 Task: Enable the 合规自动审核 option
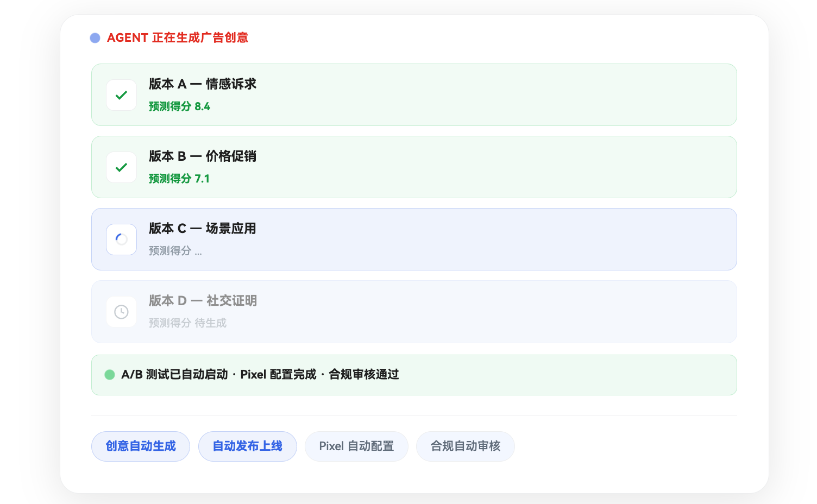tap(465, 446)
